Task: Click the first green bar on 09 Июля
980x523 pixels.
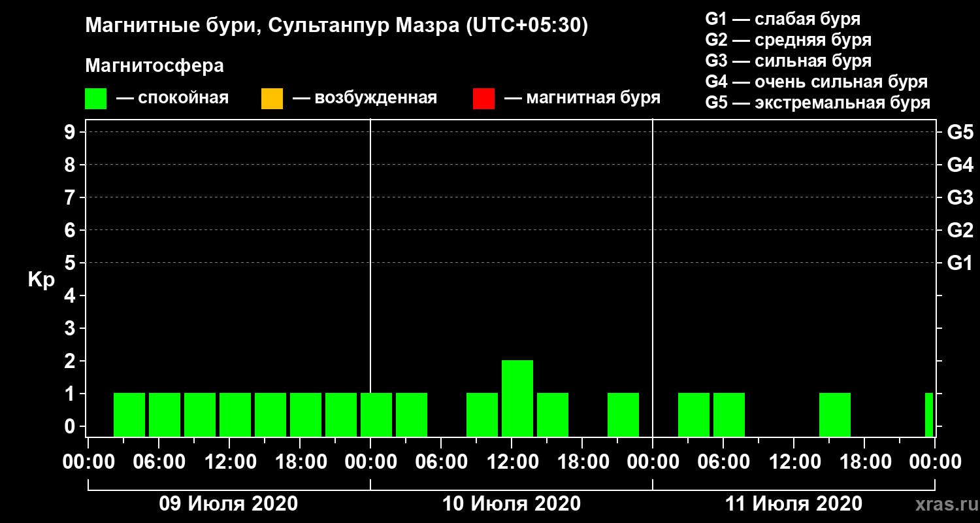Action: 129,414
